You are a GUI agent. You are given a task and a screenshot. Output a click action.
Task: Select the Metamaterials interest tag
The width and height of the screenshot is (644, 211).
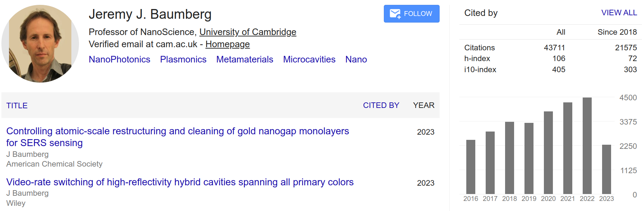[x=245, y=59]
